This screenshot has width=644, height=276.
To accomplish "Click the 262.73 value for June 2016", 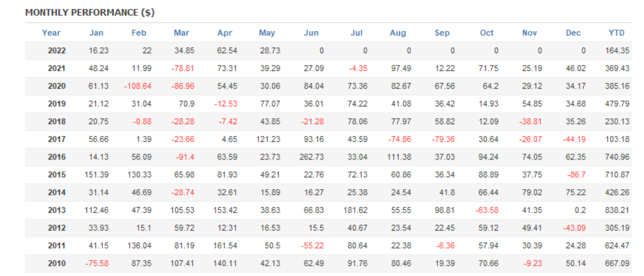I will [311, 157].
